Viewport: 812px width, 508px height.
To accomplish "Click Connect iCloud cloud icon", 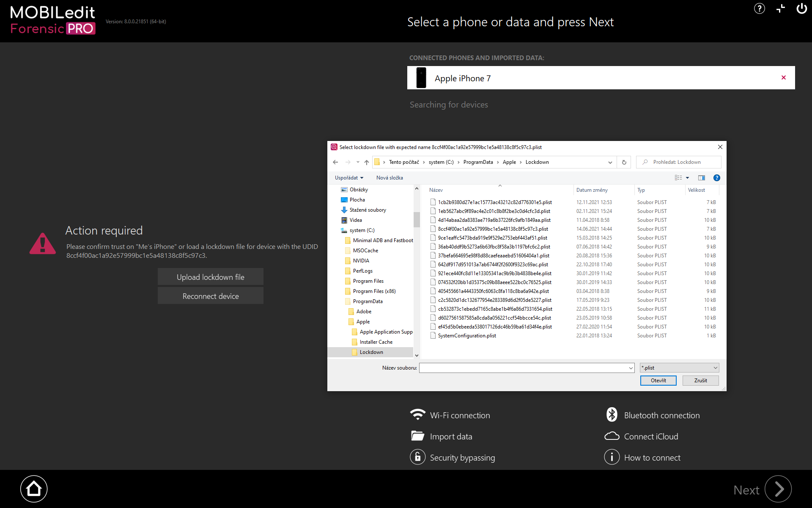I will coord(612,436).
